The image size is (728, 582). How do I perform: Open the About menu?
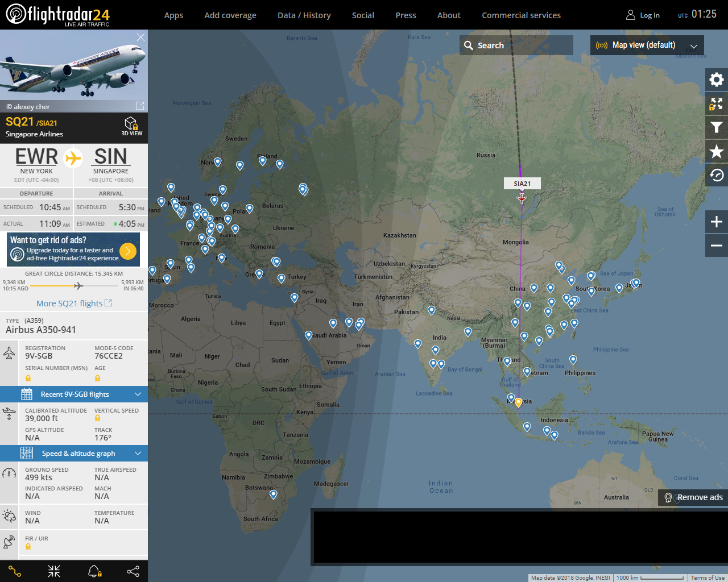pos(449,15)
